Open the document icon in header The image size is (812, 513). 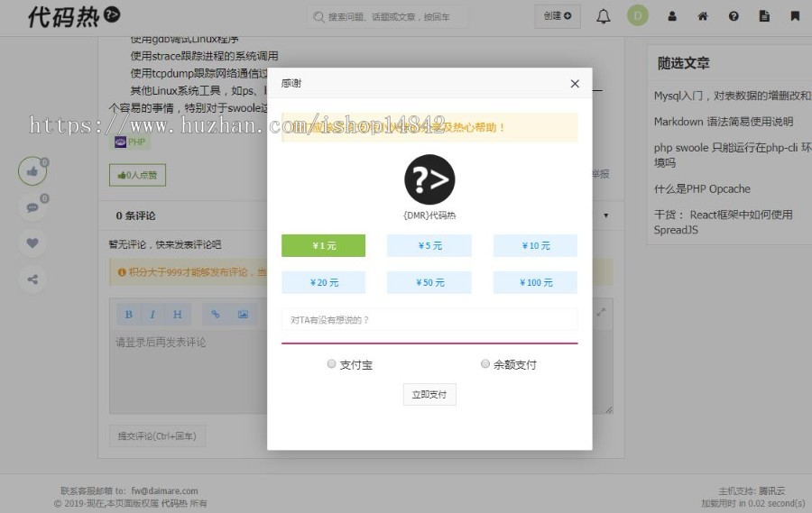[764, 16]
